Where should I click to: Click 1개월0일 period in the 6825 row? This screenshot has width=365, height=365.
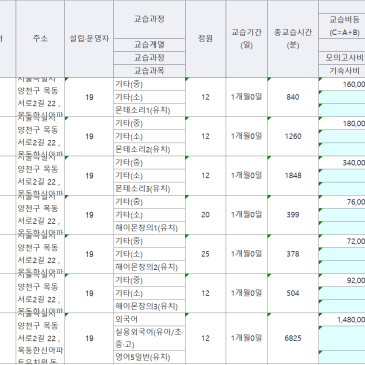pos(246,338)
